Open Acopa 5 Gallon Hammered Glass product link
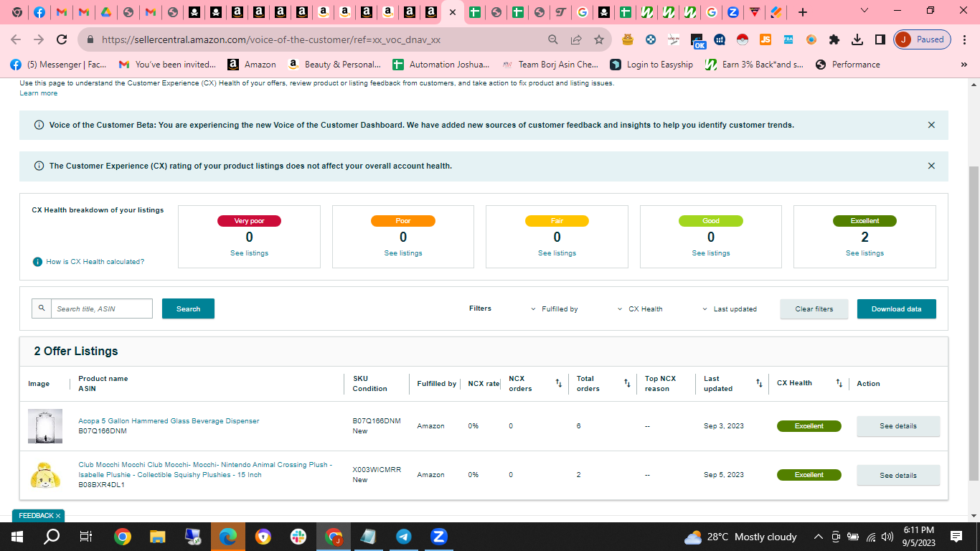Image resolution: width=980 pixels, height=551 pixels. (169, 421)
